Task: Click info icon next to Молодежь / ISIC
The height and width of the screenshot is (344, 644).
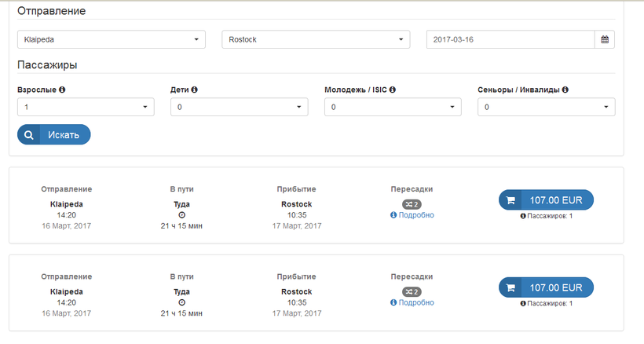Action: (393, 90)
